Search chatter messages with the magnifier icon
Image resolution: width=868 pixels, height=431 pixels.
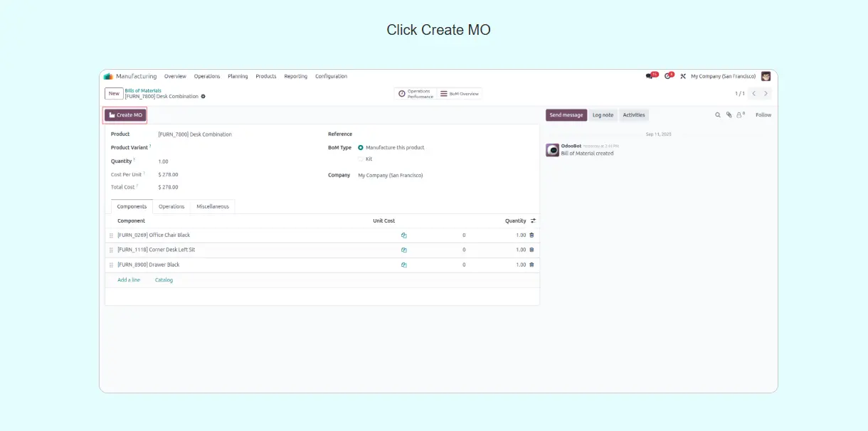(x=717, y=115)
